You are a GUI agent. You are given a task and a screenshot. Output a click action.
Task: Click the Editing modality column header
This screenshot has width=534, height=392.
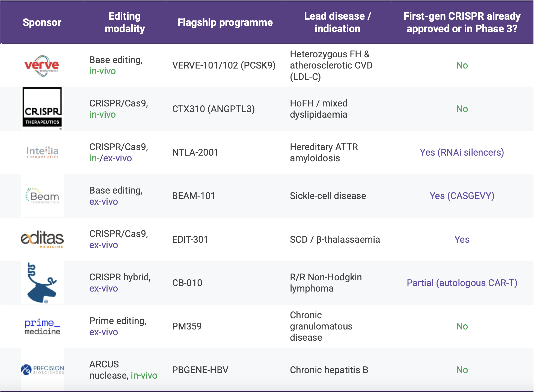(x=125, y=22)
